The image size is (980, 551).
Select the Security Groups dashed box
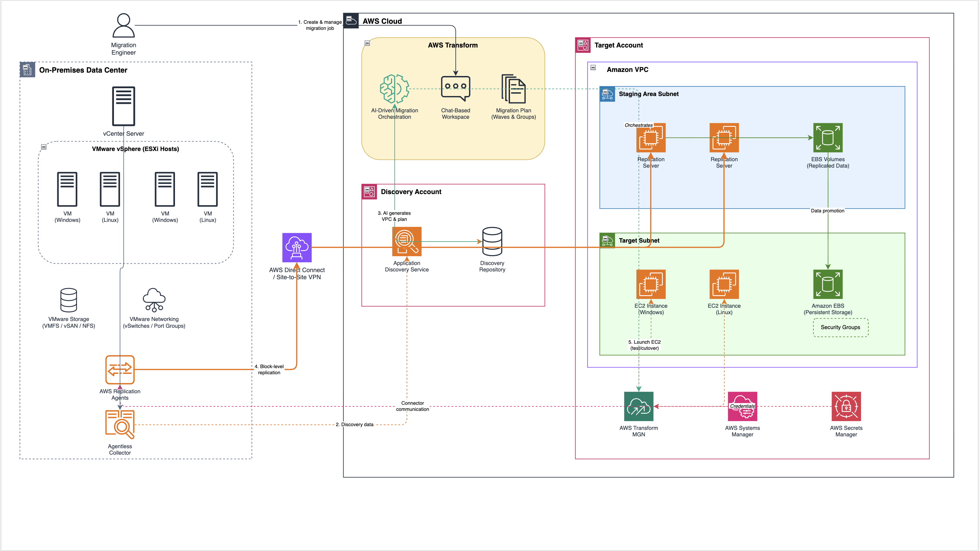tap(840, 327)
